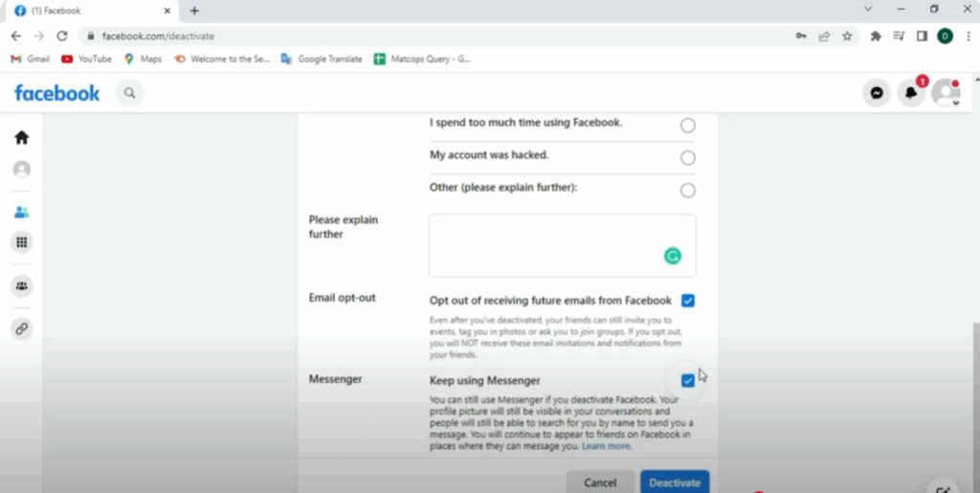Viewport: 980px width, 493px height.
Task: Open Gmail bookmark
Action: [30, 58]
